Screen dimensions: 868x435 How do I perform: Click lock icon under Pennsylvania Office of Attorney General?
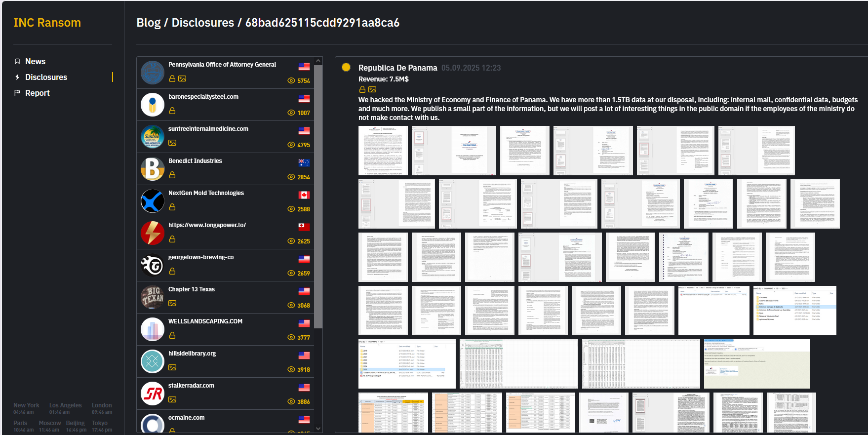(172, 79)
